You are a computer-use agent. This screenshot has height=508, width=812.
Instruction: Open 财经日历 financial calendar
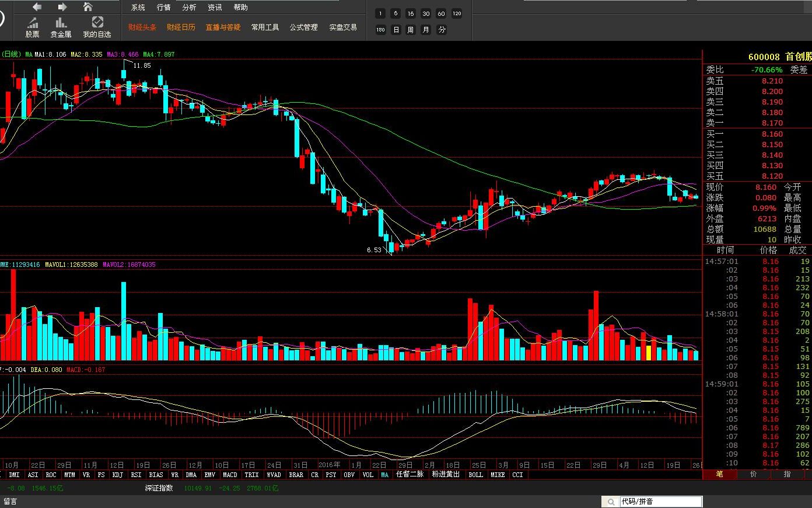coord(181,27)
